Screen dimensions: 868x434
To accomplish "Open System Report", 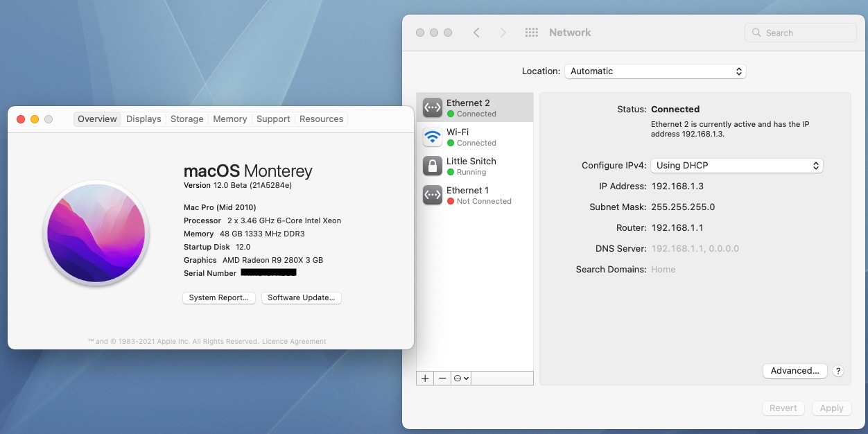I will [219, 297].
